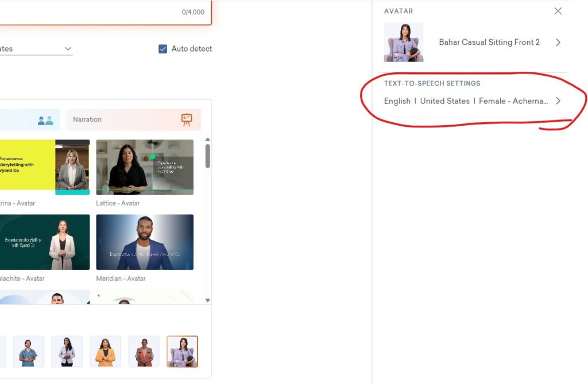Expand text-to-speech voice settings chevron

click(558, 101)
